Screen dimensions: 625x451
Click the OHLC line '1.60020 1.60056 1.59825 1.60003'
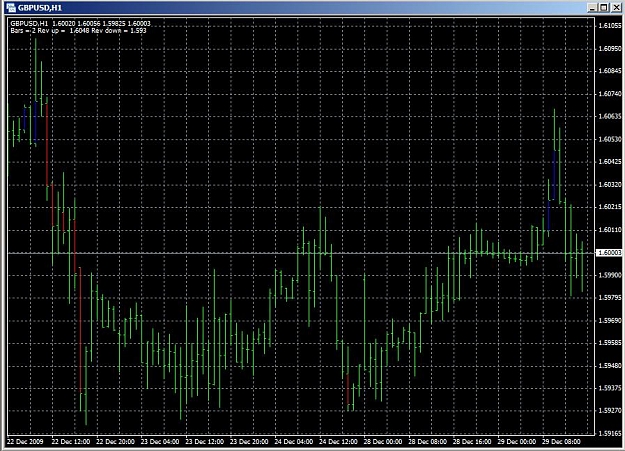pos(102,24)
